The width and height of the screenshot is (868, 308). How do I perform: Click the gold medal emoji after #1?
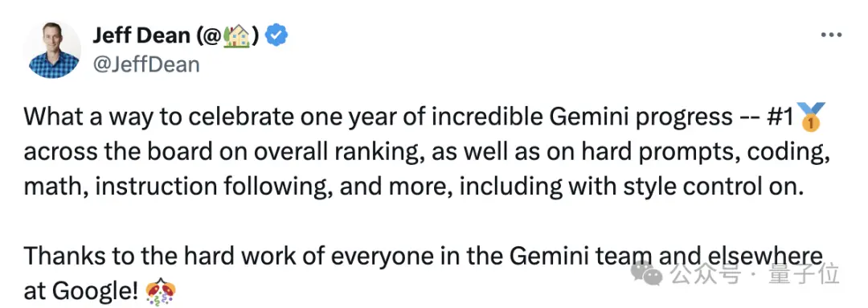pyautogui.click(x=810, y=117)
